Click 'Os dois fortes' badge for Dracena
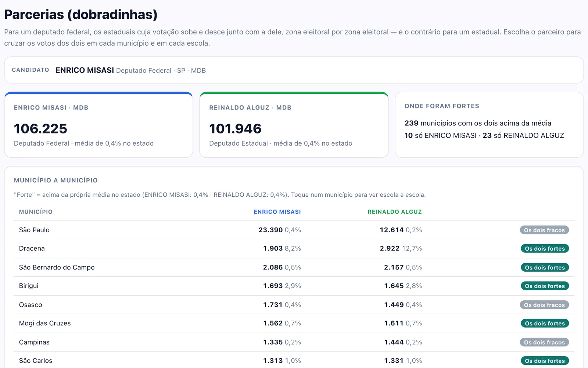This screenshot has width=588, height=368. coord(545,249)
